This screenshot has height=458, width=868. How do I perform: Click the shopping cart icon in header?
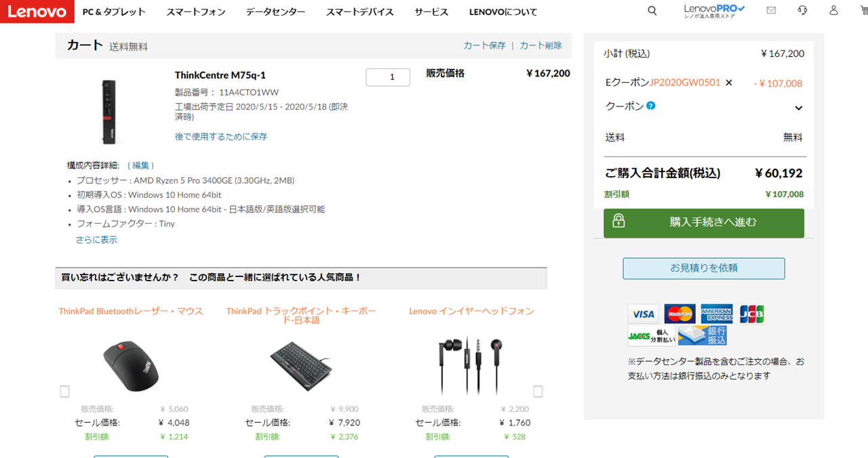click(863, 11)
